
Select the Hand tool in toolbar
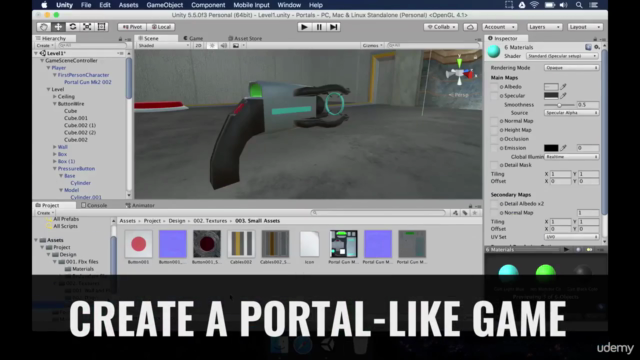point(44,27)
